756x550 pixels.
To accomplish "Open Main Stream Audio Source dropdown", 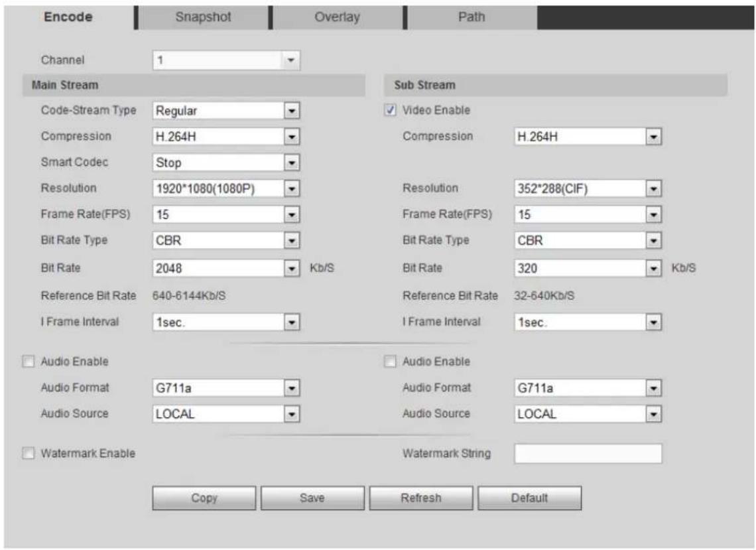I will tap(226, 414).
